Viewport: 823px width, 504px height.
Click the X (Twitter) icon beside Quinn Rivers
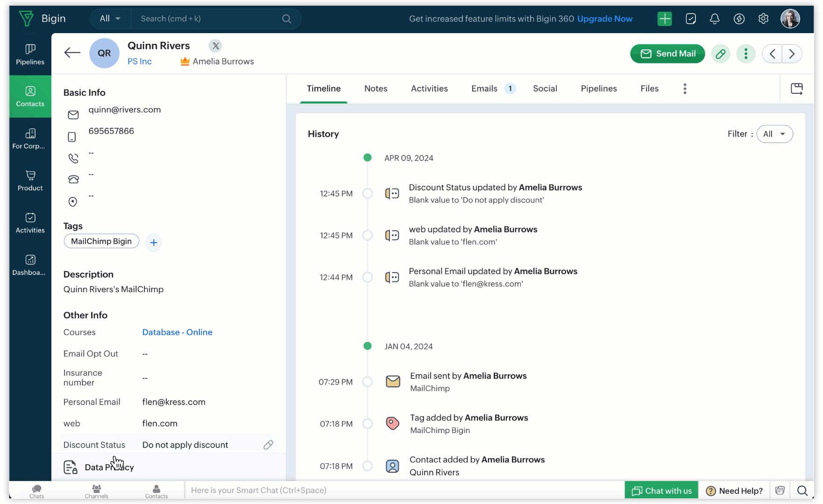[x=215, y=46]
